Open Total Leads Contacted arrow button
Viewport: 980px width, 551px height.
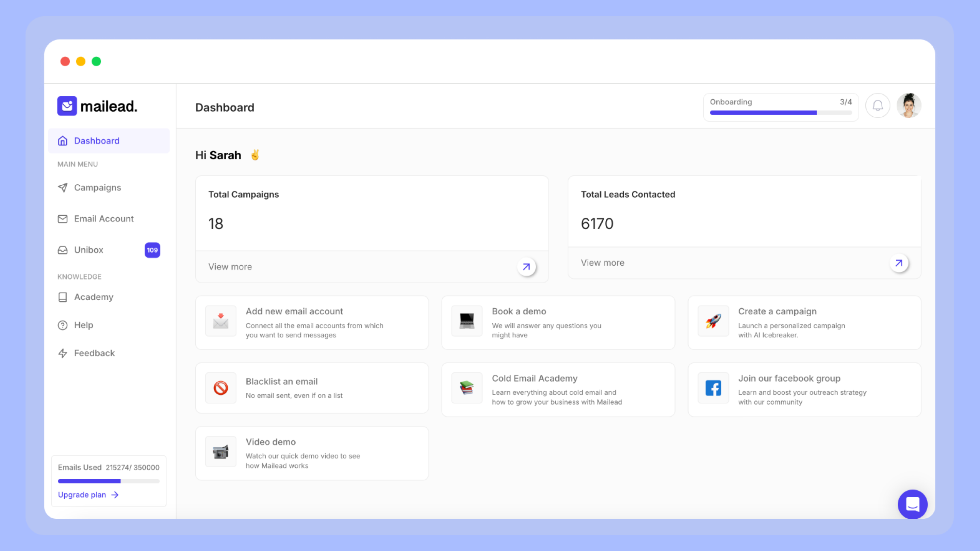click(899, 263)
